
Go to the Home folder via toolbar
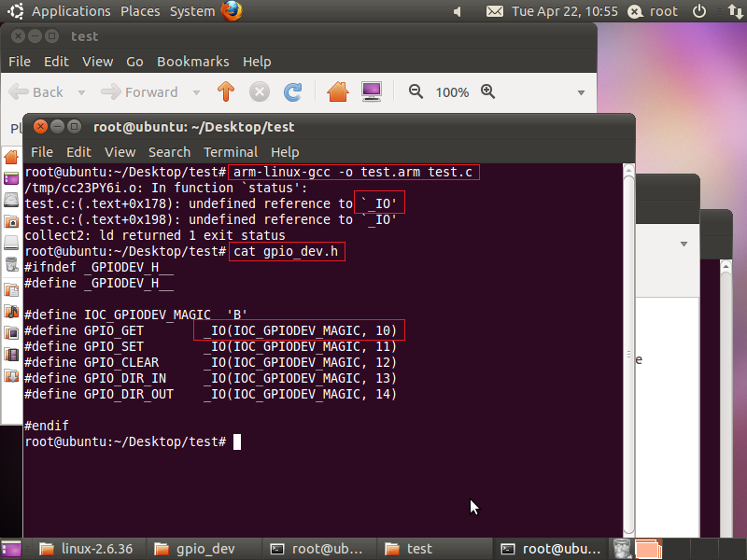(338, 91)
